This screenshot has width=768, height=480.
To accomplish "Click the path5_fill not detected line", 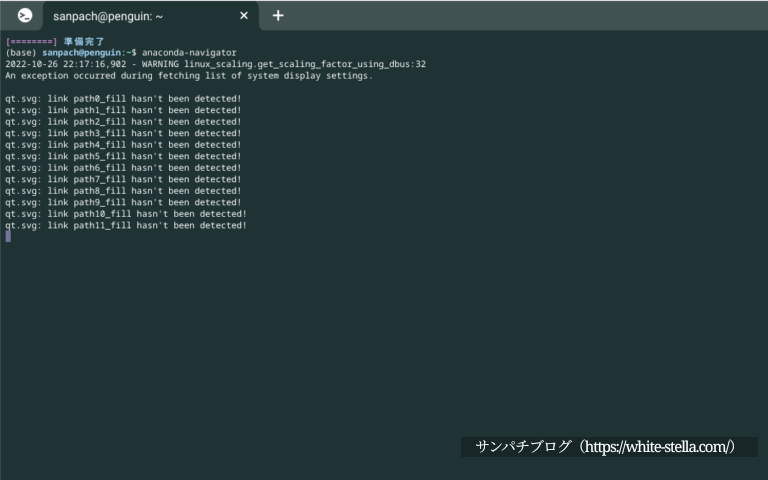I will coord(123,156).
